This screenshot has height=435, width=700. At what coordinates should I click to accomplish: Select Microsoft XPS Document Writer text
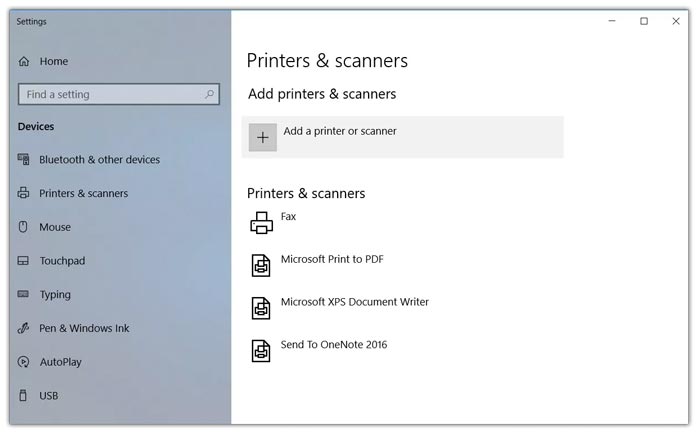(x=354, y=302)
